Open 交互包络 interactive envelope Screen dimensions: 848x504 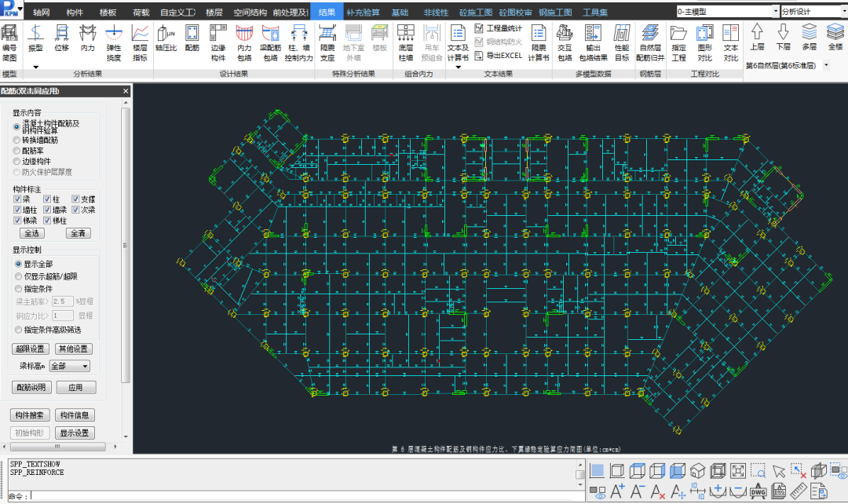(x=565, y=43)
